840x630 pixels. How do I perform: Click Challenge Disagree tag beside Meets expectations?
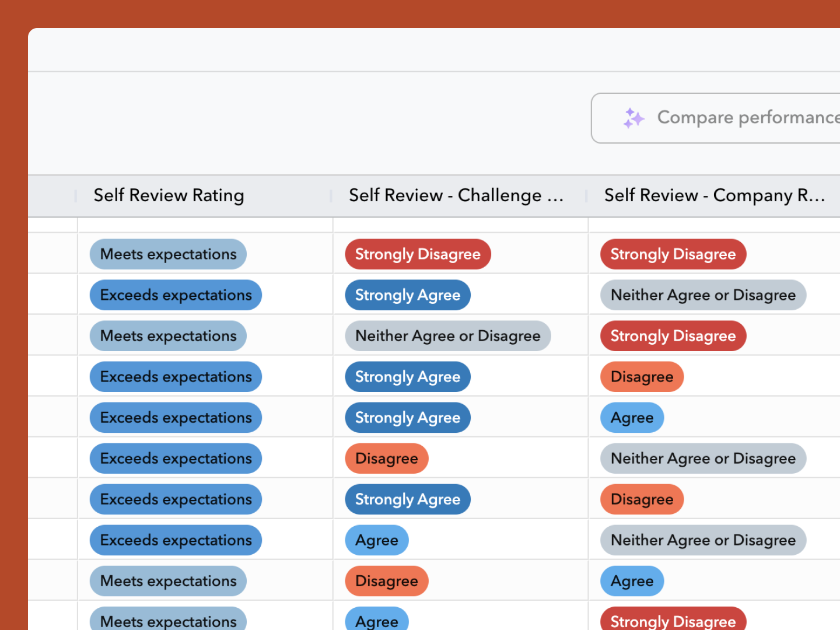point(387,581)
